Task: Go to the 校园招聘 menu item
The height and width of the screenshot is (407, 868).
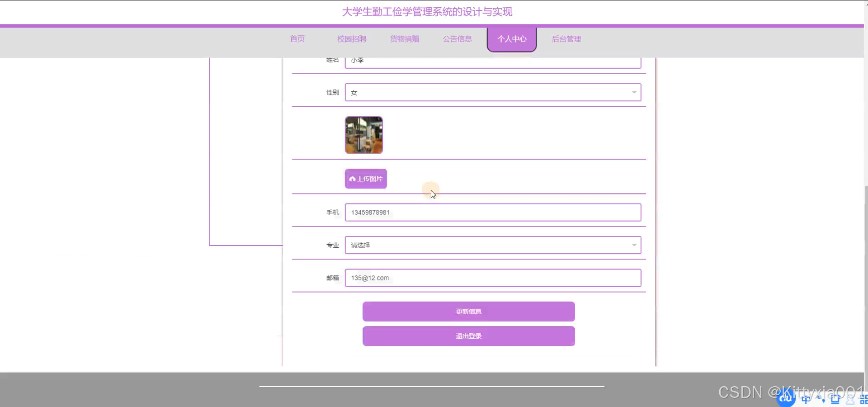Action: [351, 39]
